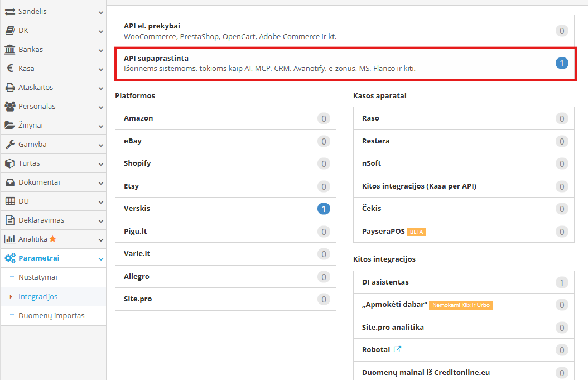Expand the Sandėlis menu chevron
588x380 pixels.
101,12
